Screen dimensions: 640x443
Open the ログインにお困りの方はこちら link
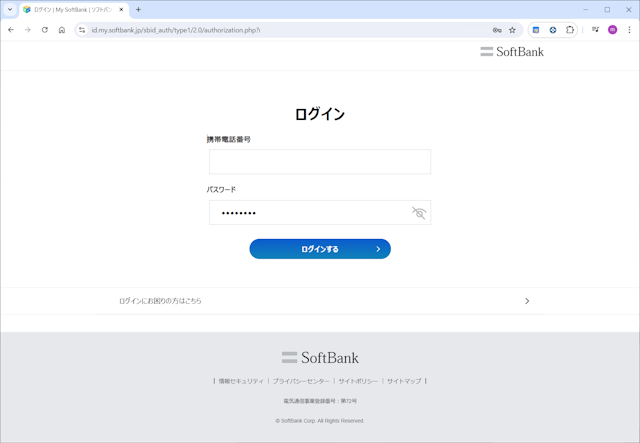click(x=160, y=301)
